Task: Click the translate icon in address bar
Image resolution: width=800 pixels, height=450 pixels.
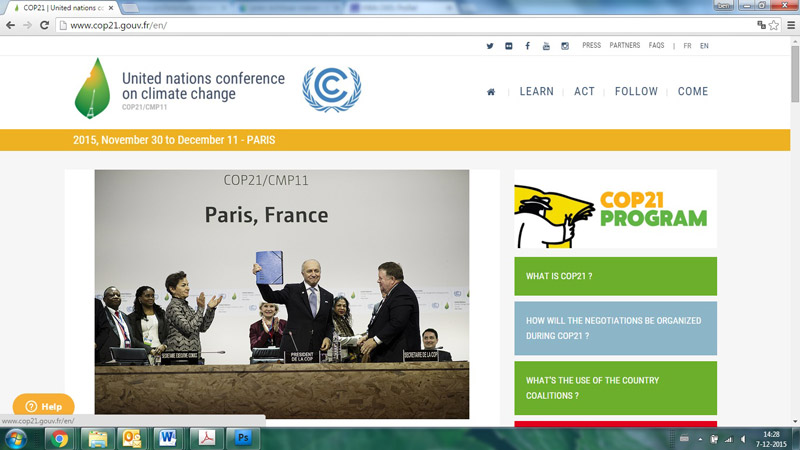Action: point(761,25)
